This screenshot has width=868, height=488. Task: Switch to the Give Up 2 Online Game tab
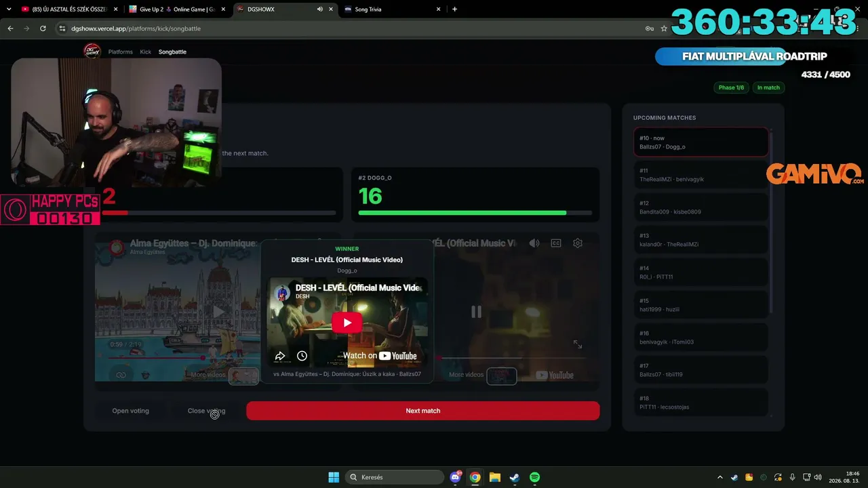176,9
